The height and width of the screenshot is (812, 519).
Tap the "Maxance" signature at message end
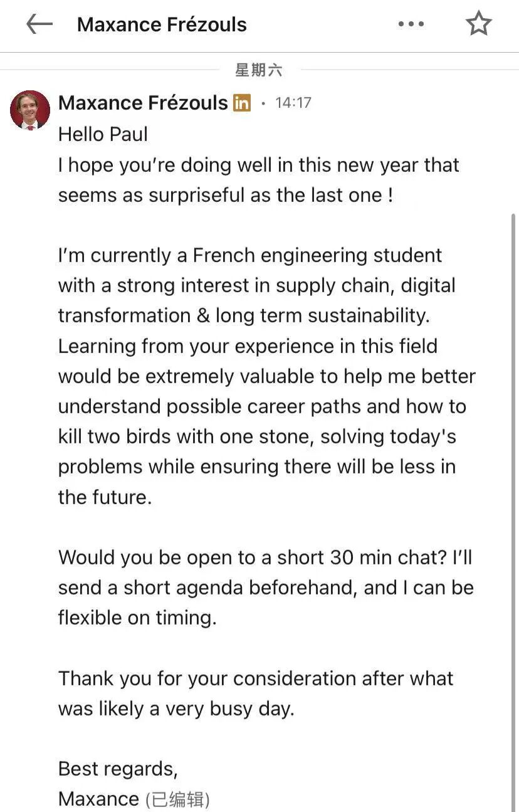click(98, 799)
